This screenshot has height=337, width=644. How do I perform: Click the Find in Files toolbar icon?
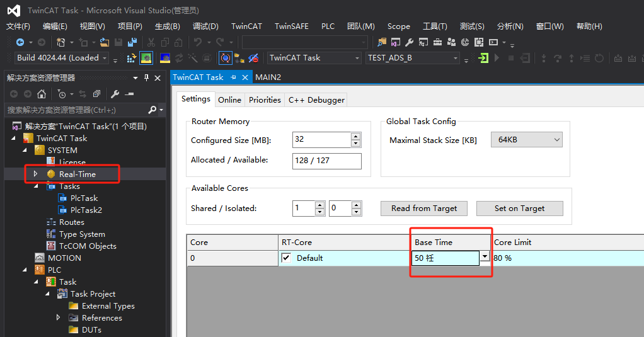pos(382,42)
